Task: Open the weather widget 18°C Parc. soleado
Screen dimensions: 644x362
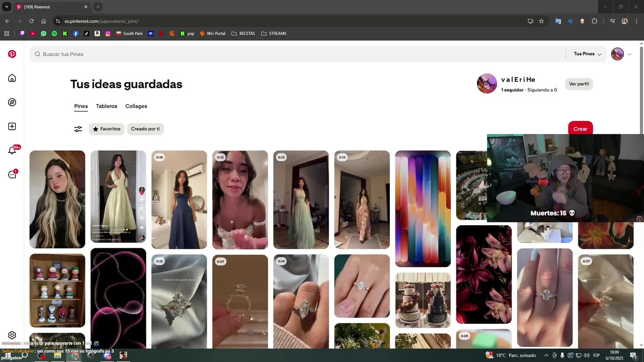Action: pyautogui.click(x=511, y=355)
